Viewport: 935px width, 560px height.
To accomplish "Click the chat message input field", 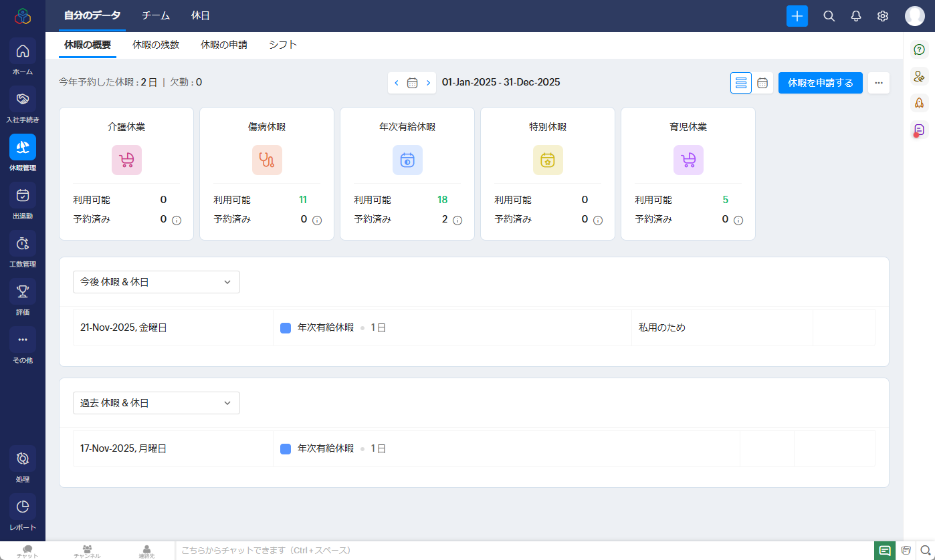I will pyautogui.click(x=522, y=551).
